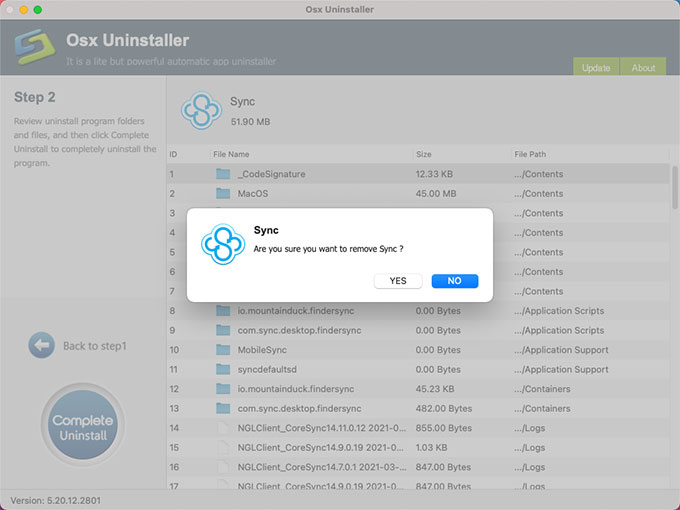680x510 pixels.
Task: Click .../Application Scripts path of row 8
Action: 559,311
